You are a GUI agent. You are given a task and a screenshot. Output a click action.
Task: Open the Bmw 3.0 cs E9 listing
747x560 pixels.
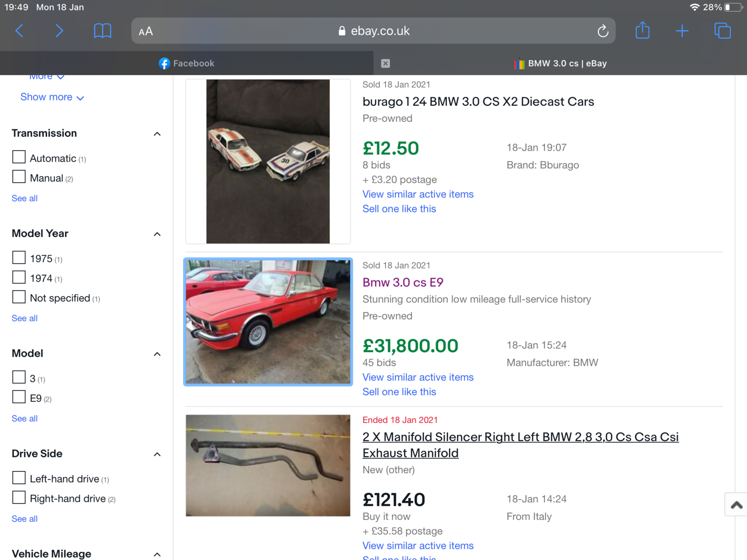403,282
